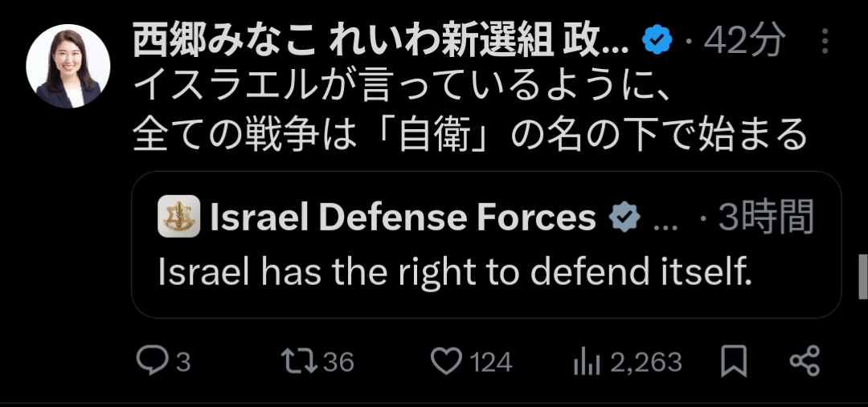The width and height of the screenshot is (868, 407).
Task: Click the blue verified badge beside 西郷みなこ
Action: 658,41
